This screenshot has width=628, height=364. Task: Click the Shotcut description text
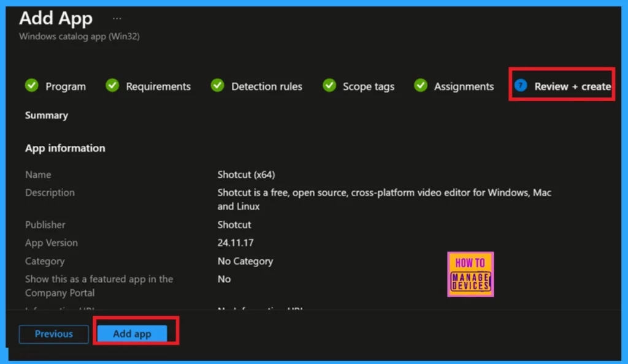point(385,200)
